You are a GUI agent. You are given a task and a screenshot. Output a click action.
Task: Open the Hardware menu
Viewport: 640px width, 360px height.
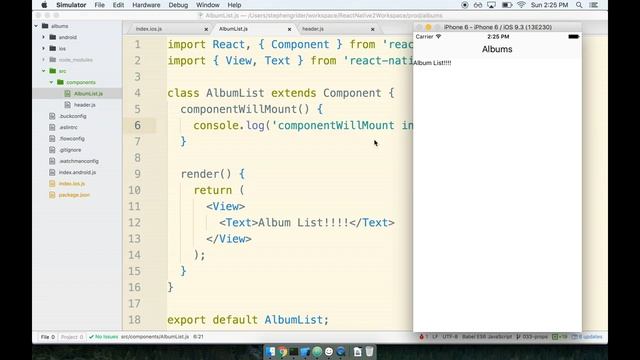[146, 5]
